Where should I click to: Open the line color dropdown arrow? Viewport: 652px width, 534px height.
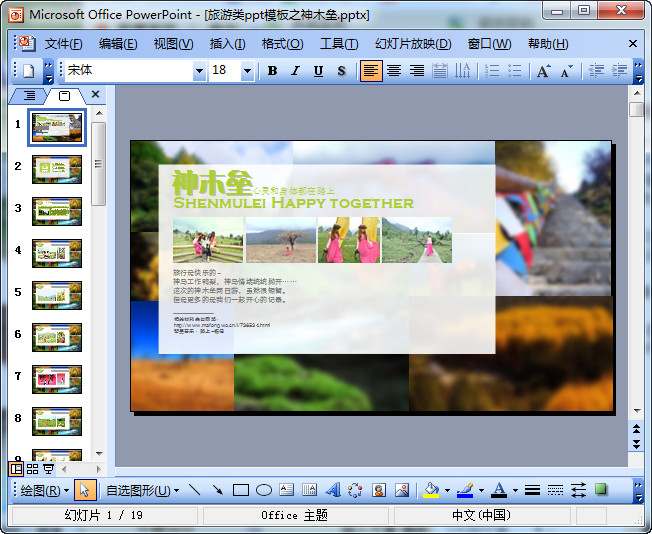click(x=481, y=491)
